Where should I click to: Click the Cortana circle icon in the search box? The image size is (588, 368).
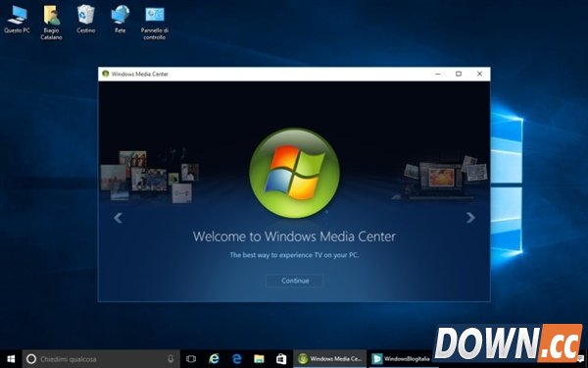(31, 359)
